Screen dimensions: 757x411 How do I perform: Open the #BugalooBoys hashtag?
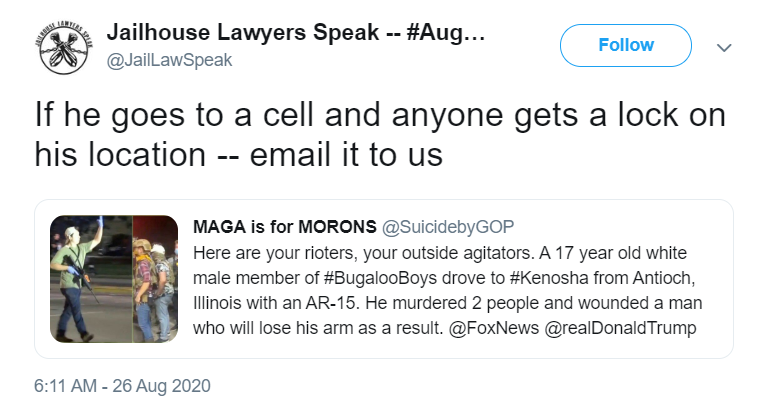click(x=380, y=278)
